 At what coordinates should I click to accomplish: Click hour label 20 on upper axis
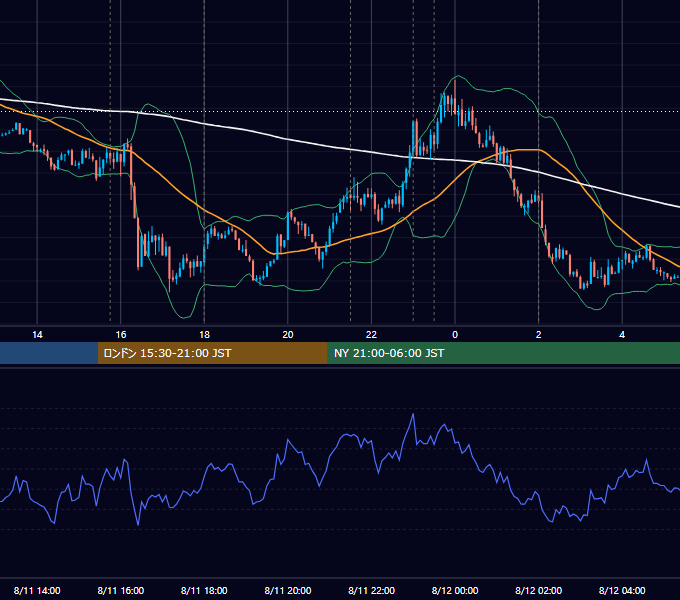pos(288,335)
